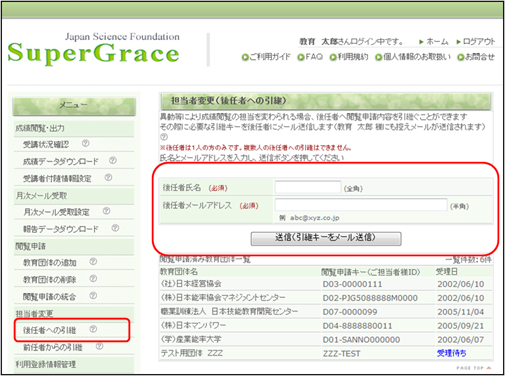The width and height of the screenshot is (505, 376).
Task: Open help icon beside 成績データダウンロード
Action: pos(113,160)
